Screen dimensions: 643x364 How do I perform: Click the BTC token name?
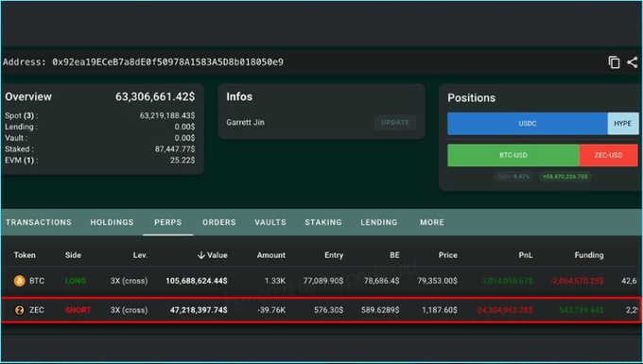pyautogui.click(x=37, y=281)
